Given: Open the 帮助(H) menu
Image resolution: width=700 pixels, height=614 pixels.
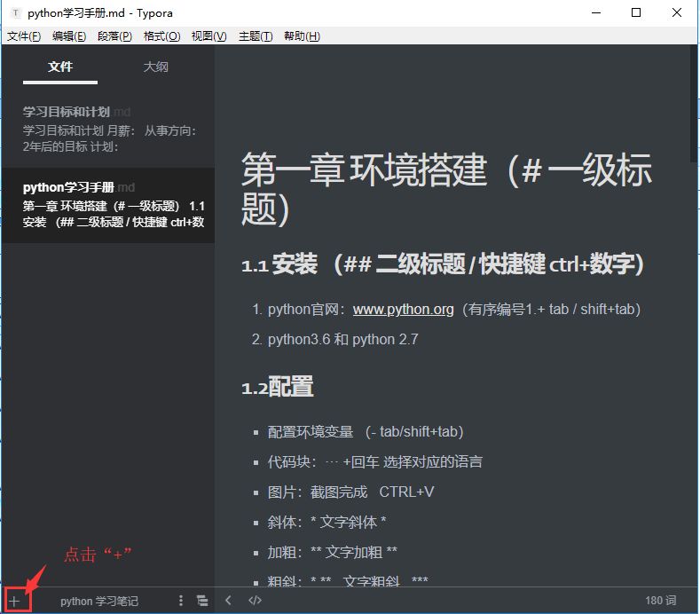Looking at the screenshot, I should (302, 36).
